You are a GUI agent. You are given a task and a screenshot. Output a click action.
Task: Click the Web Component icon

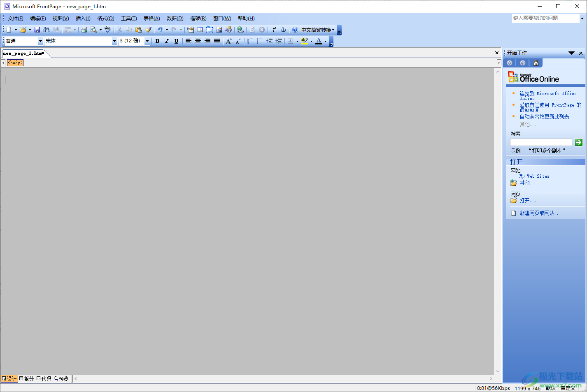point(191,30)
